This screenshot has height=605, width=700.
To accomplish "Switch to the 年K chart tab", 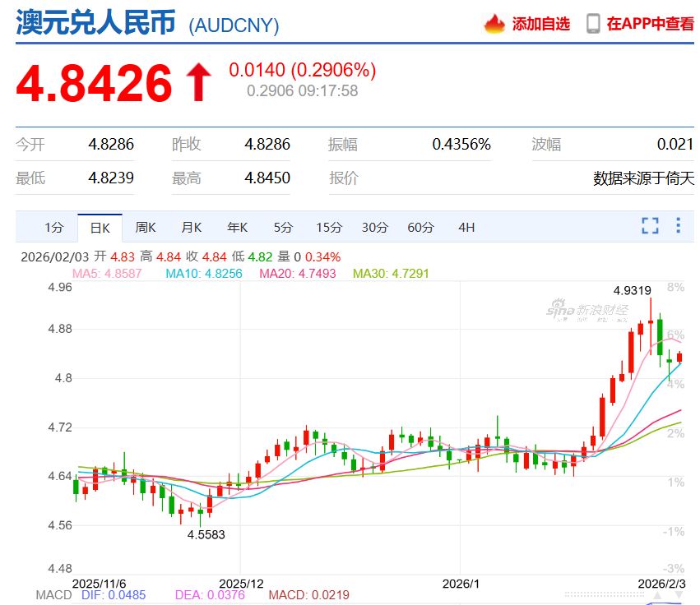I will (237, 228).
